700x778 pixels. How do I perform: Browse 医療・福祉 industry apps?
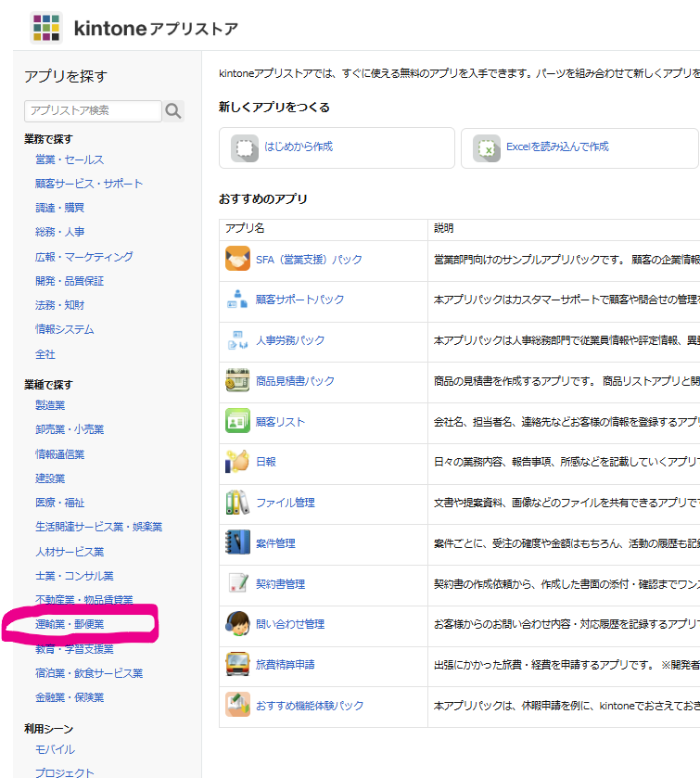(59, 503)
